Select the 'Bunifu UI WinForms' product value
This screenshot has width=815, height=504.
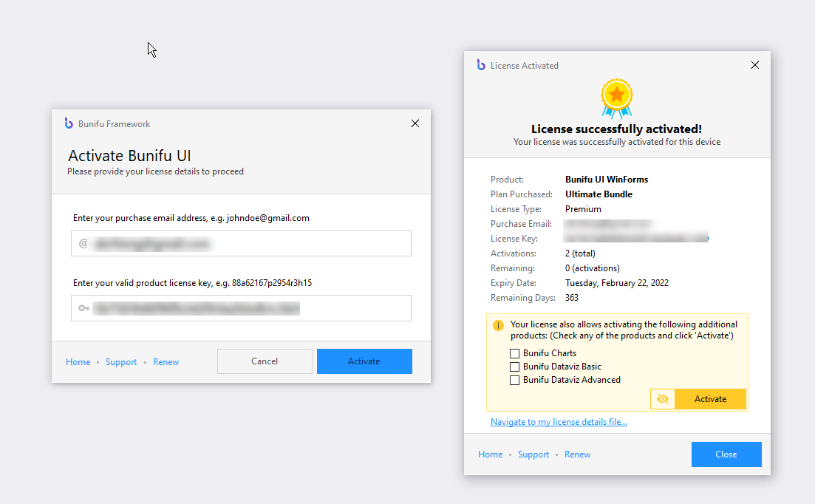pos(607,180)
